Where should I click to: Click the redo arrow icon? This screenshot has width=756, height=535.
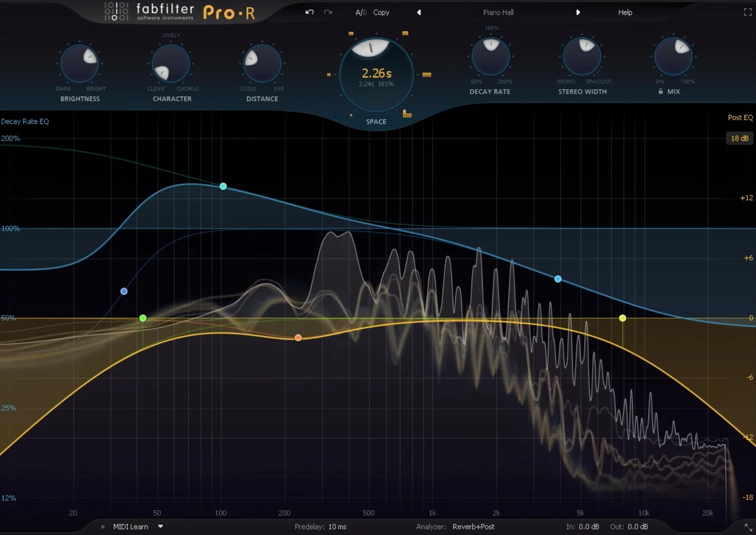[x=327, y=12]
